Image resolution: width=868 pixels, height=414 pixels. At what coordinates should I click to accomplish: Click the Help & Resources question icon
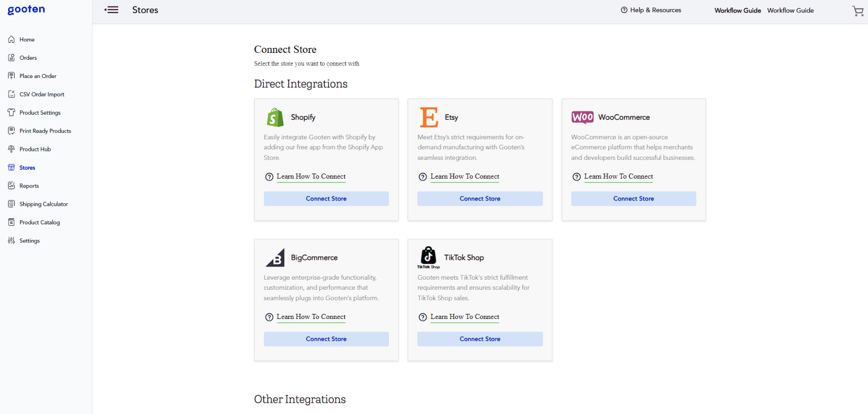[624, 10]
